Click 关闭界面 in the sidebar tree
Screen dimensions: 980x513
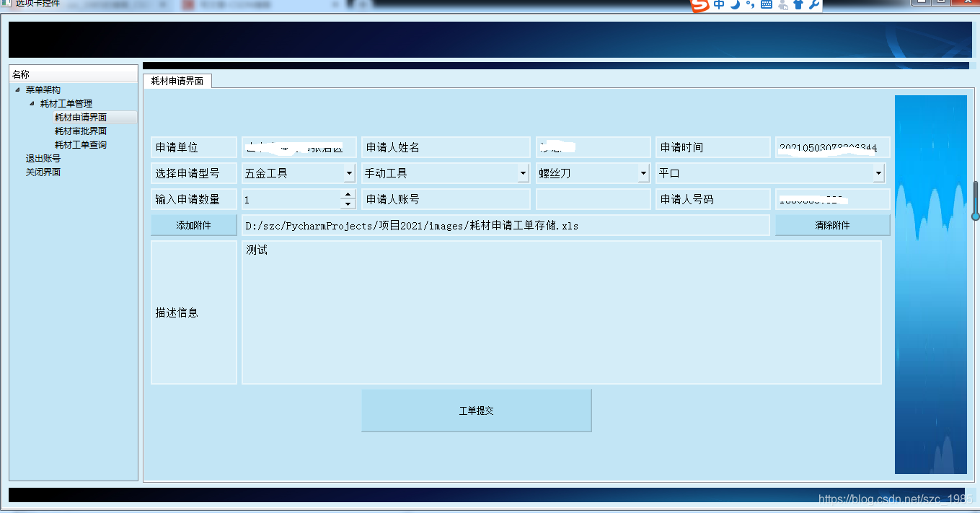[43, 172]
